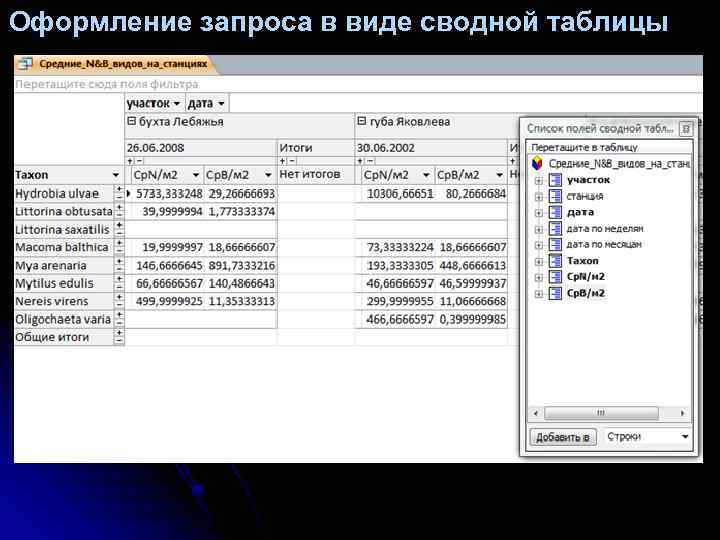Click Итоги header under бухта Лебяжья
Image resolution: width=720 pixels, height=540 pixels.
pyautogui.click(x=316, y=148)
